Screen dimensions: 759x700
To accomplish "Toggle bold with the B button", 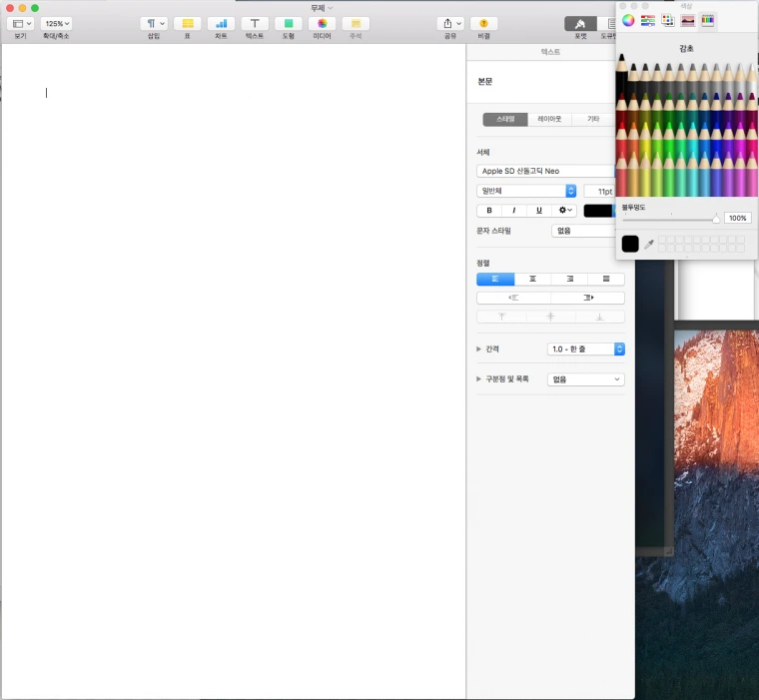I will 489,210.
